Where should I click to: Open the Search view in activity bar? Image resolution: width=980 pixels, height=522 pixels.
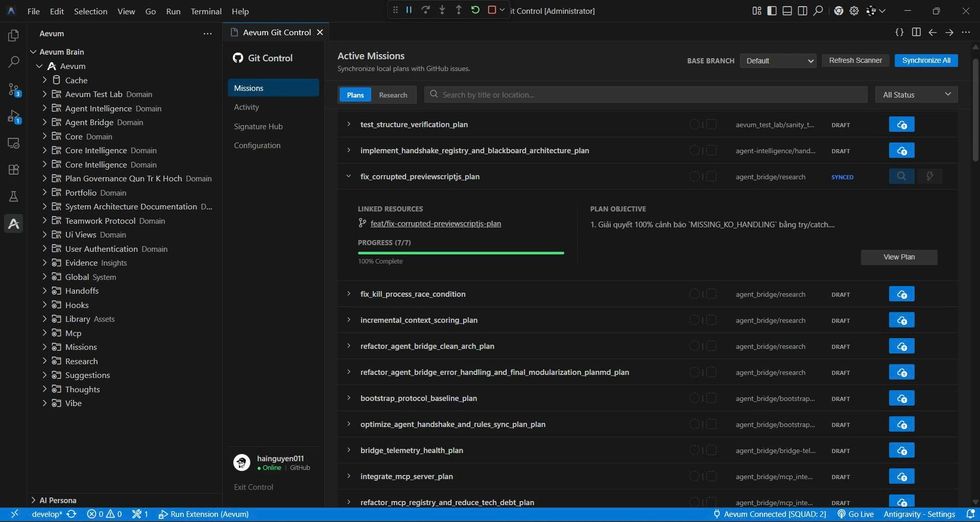point(14,62)
